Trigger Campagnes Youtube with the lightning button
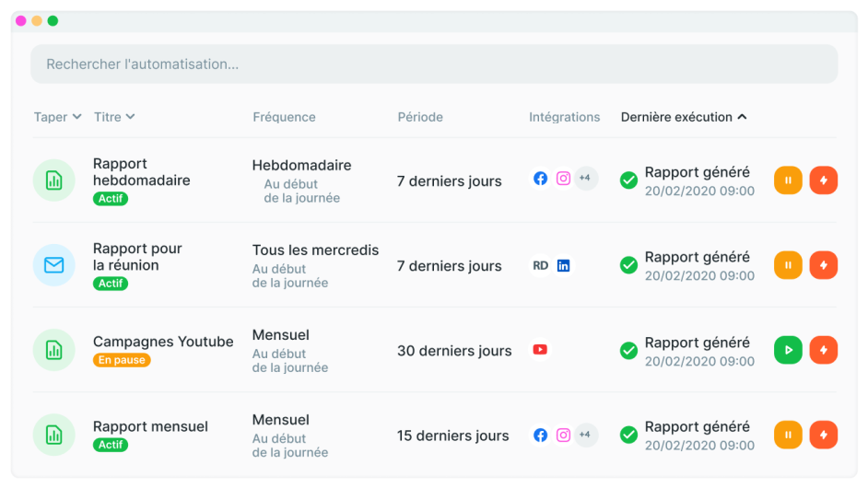This screenshot has height=488, width=868. (823, 350)
